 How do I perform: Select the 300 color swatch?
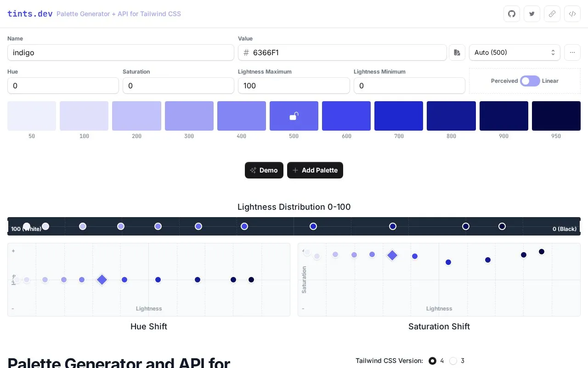point(189,116)
